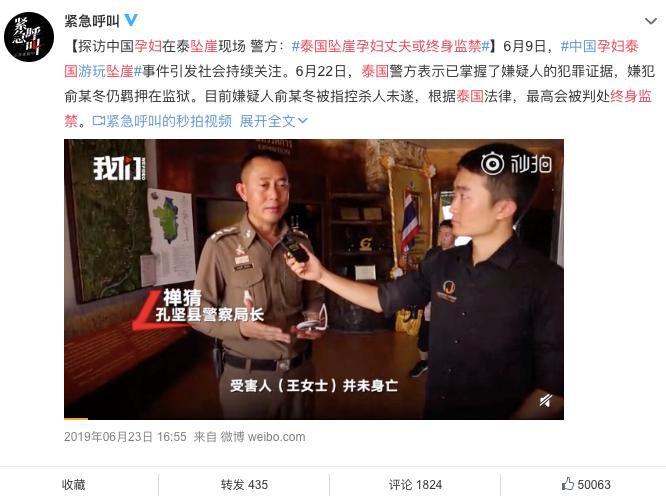Open hashtag #中国孕妇泰国游玩坠崖#
This screenshot has width=666, height=503.
(351, 59)
